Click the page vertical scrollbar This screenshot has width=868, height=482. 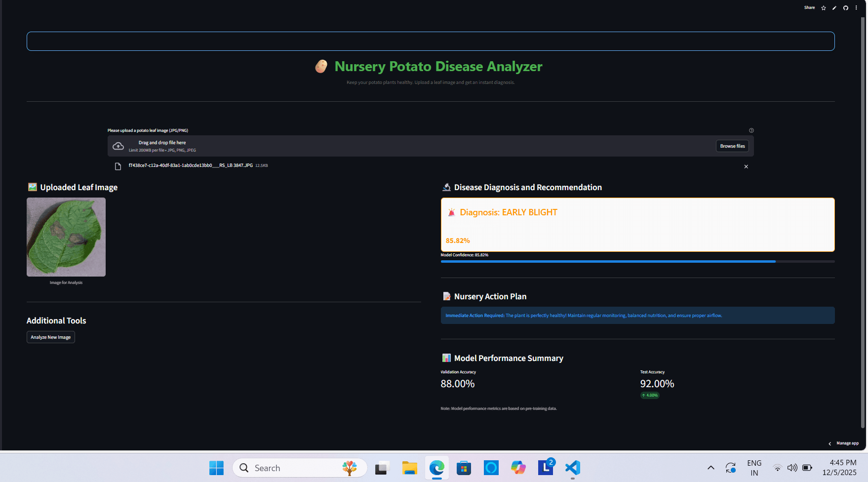pyautogui.click(x=863, y=222)
